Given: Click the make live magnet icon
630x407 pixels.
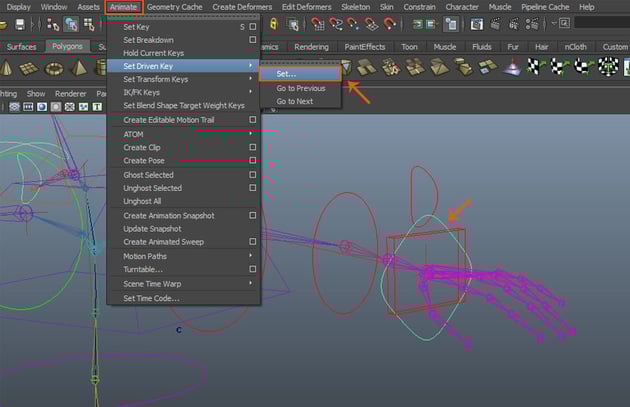Looking at the screenshot, I should [x=389, y=24].
